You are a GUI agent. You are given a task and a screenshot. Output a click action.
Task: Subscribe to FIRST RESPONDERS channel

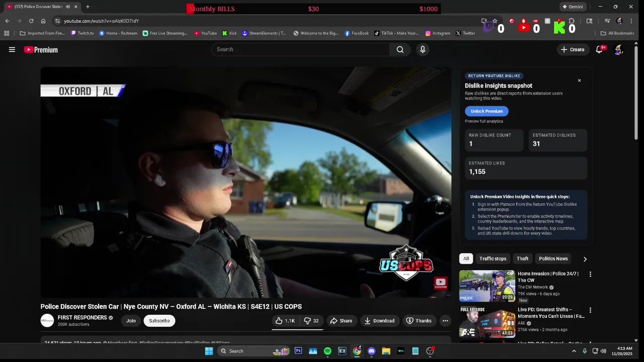(x=159, y=321)
